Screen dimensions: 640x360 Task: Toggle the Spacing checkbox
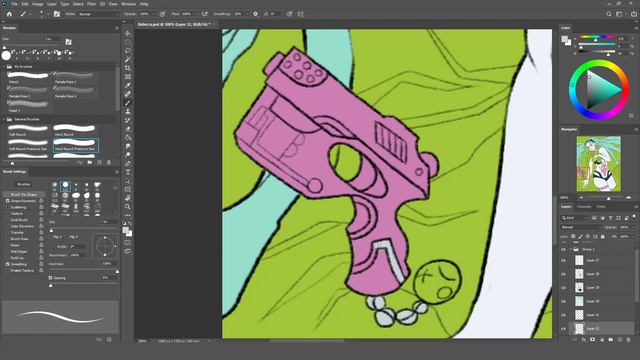point(51,278)
